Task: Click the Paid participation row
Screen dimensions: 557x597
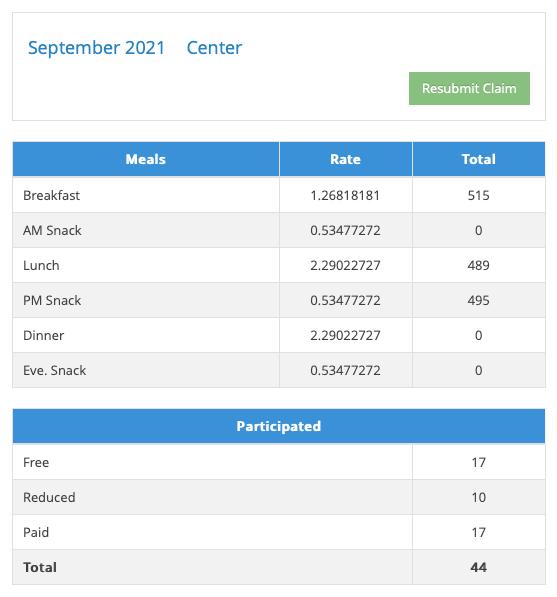Action: (x=279, y=532)
